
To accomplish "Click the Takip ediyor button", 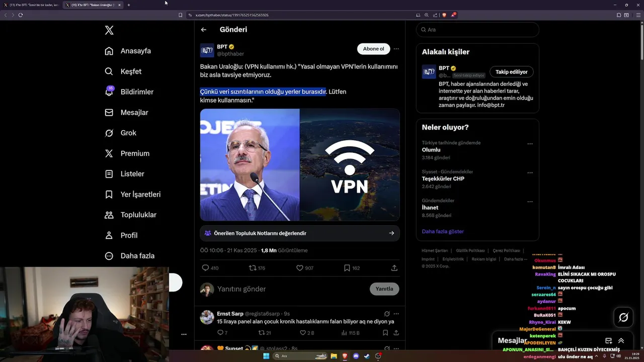I will [x=512, y=72].
